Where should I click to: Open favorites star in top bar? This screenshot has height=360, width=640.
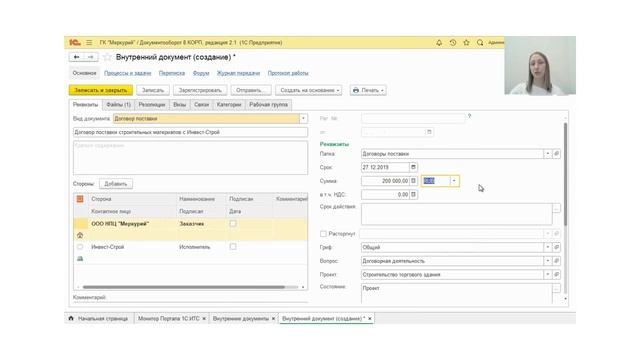[466, 42]
